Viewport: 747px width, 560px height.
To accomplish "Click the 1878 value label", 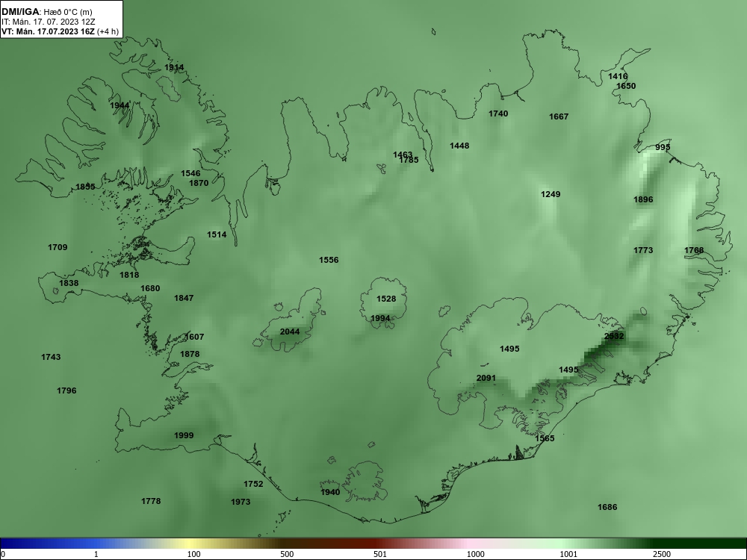I will (190, 354).
